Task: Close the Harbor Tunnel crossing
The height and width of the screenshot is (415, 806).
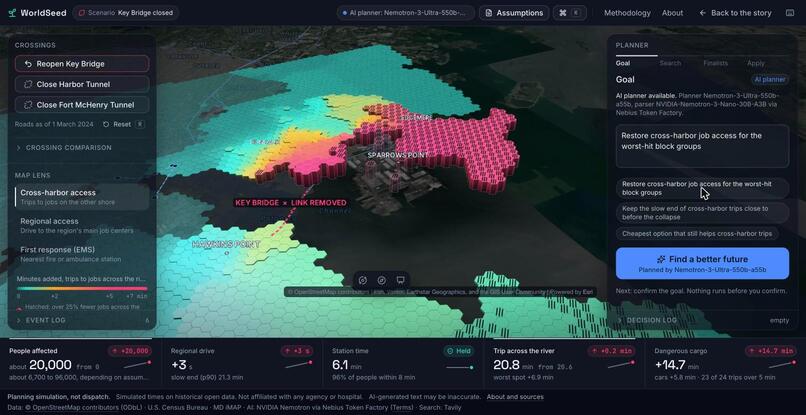Action: coord(82,84)
